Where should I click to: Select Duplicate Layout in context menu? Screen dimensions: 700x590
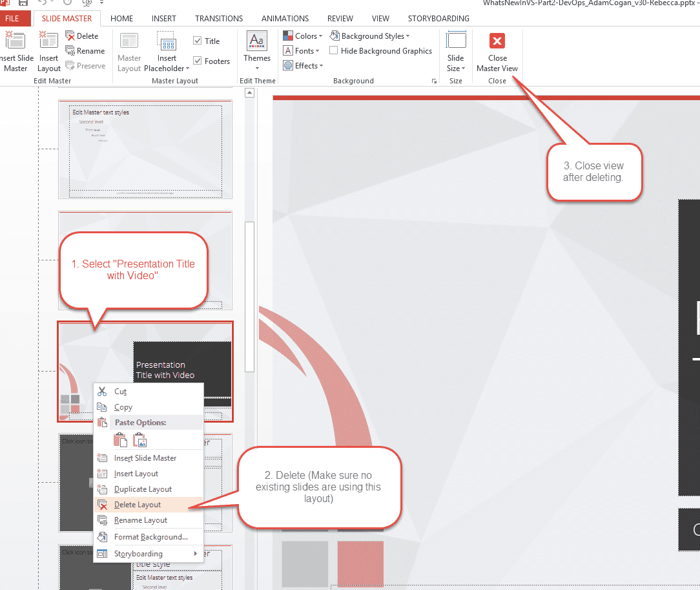tap(143, 489)
